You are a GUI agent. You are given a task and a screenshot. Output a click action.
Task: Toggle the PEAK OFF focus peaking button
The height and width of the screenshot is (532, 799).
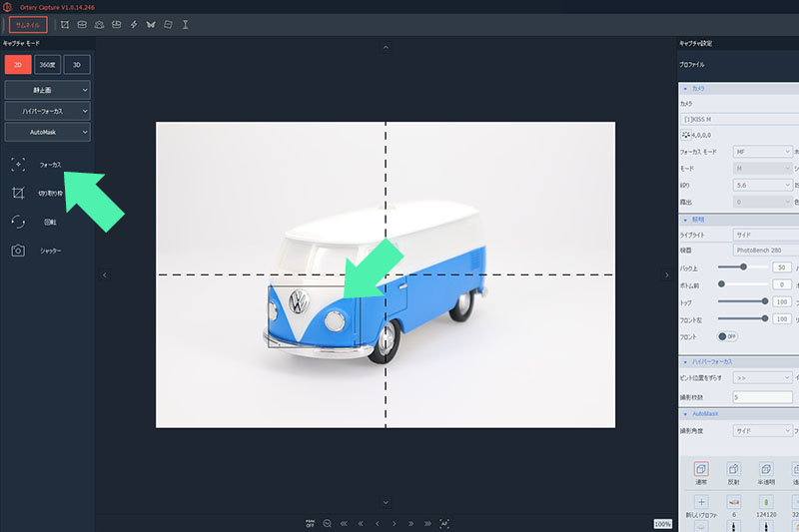309,523
